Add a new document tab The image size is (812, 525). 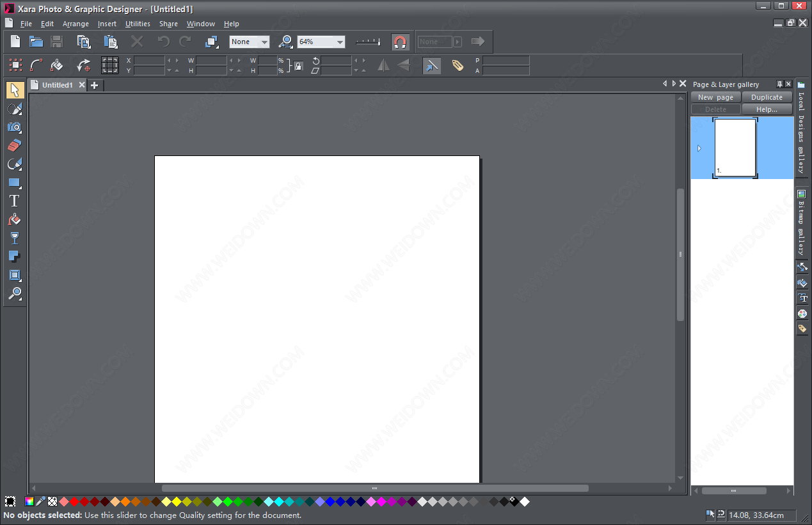tap(95, 85)
